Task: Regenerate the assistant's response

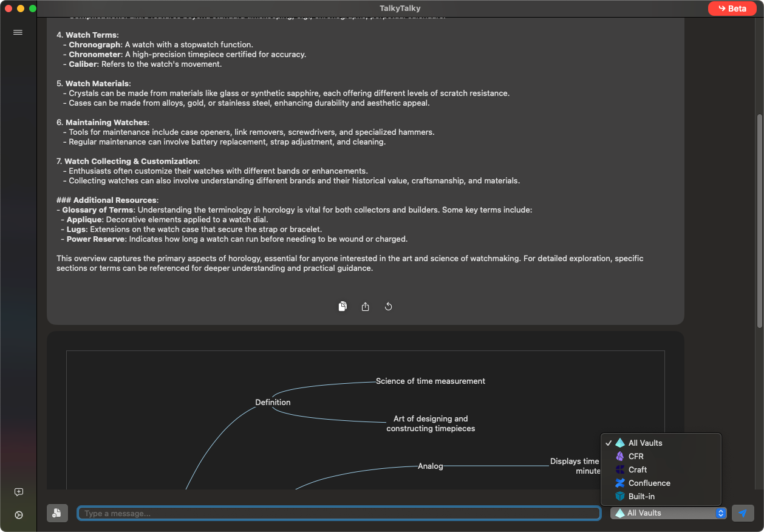Action: (x=388, y=306)
